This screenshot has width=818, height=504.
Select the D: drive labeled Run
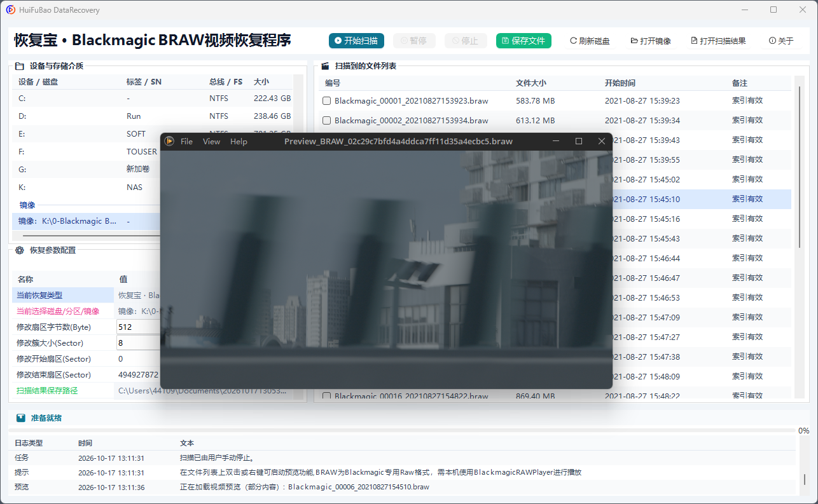pos(153,116)
